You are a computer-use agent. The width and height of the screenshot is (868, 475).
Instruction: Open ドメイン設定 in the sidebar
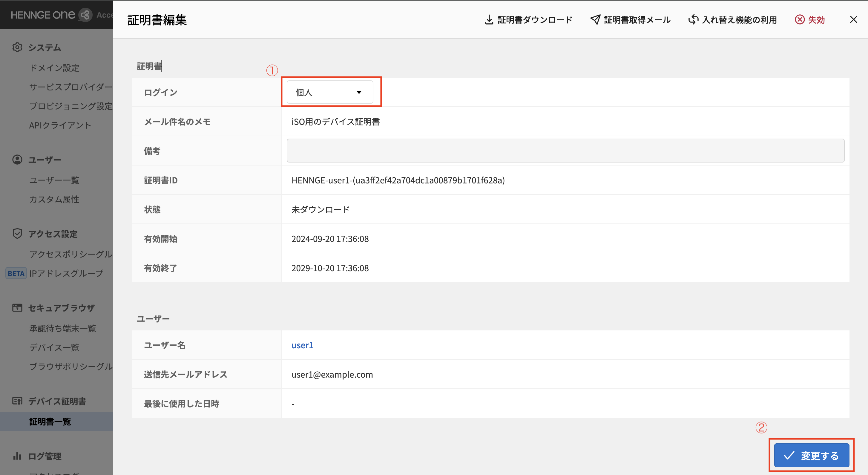click(x=54, y=68)
